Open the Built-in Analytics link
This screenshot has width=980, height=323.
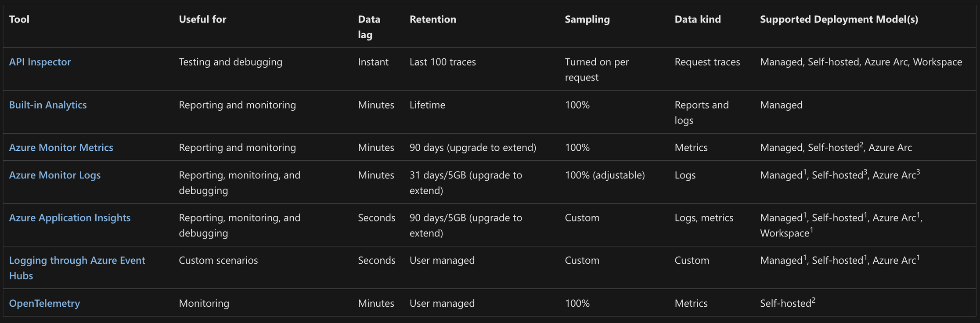pos(48,105)
